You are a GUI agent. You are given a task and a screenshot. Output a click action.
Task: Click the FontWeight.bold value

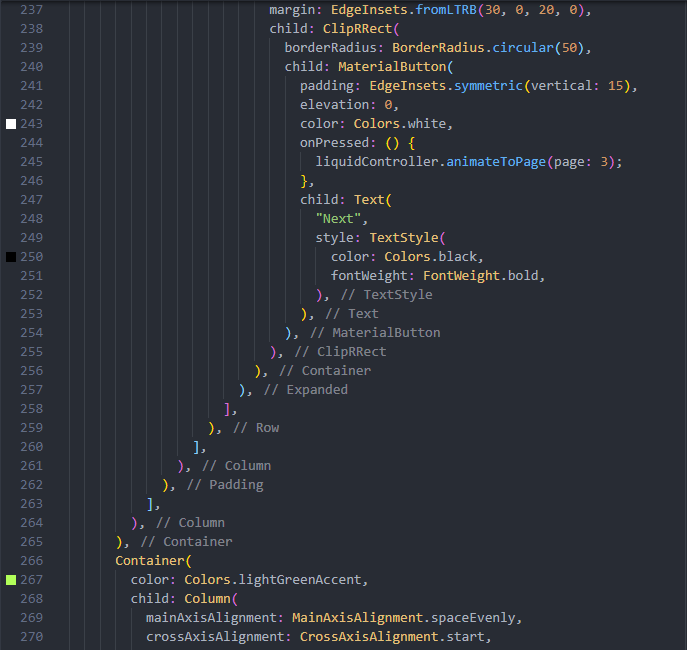click(484, 276)
